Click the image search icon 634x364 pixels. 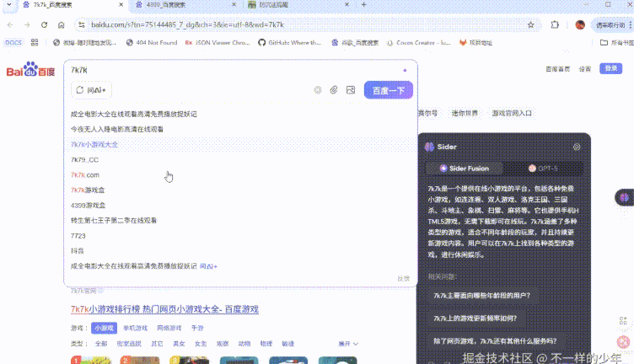coord(351,90)
